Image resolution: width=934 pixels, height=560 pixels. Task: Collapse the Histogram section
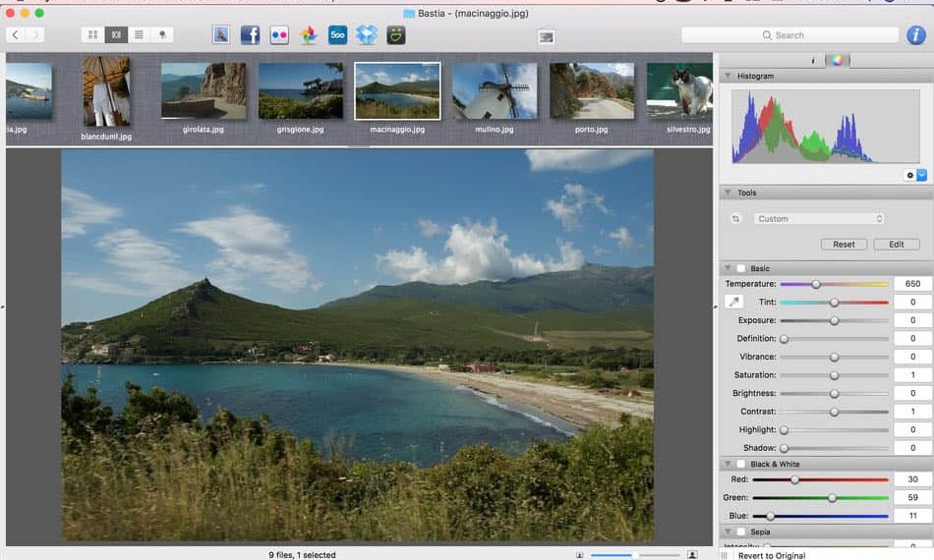coord(728,76)
